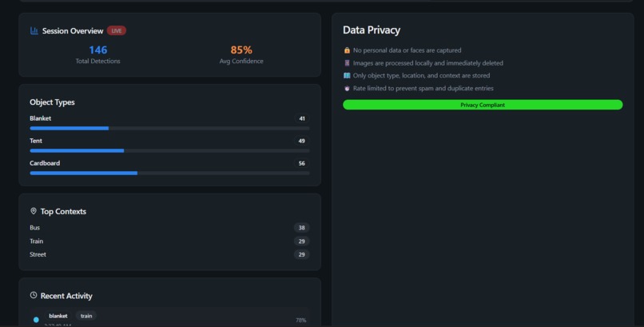Click the Recent Activity clock icon
This screenshot has height=327, width=644.
[34, 295]
